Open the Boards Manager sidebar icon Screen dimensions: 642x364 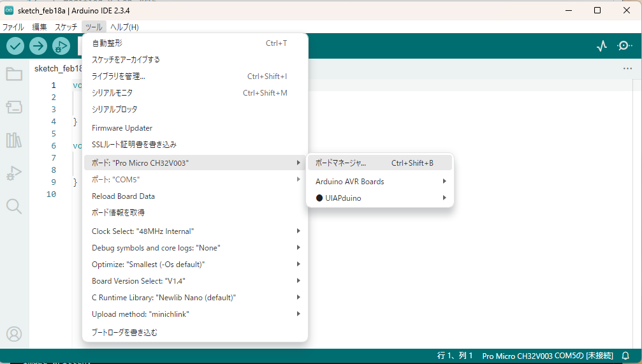pyautogui.click(x=14, y=107)
